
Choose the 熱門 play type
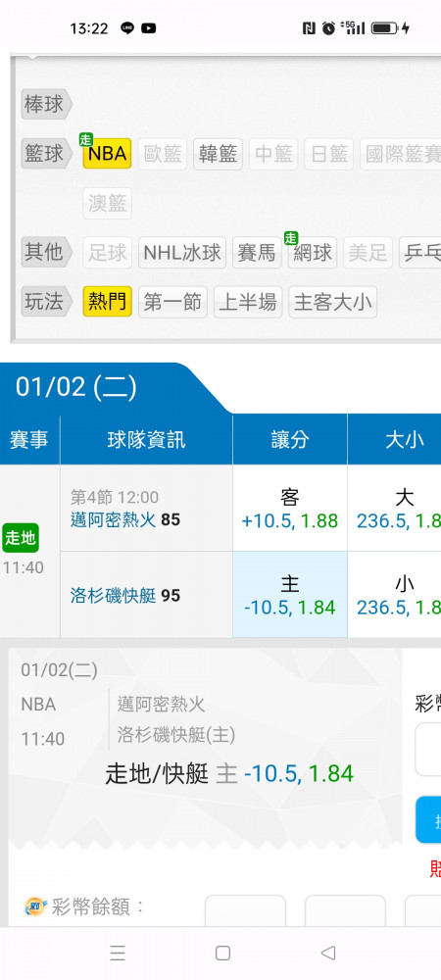(x=108, y=302)
